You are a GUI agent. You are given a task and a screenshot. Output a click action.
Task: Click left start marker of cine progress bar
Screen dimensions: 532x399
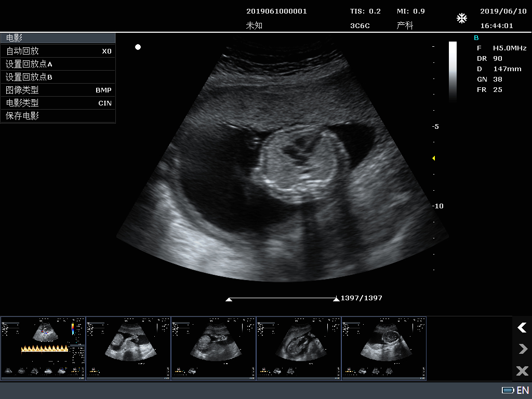[229, 299]
